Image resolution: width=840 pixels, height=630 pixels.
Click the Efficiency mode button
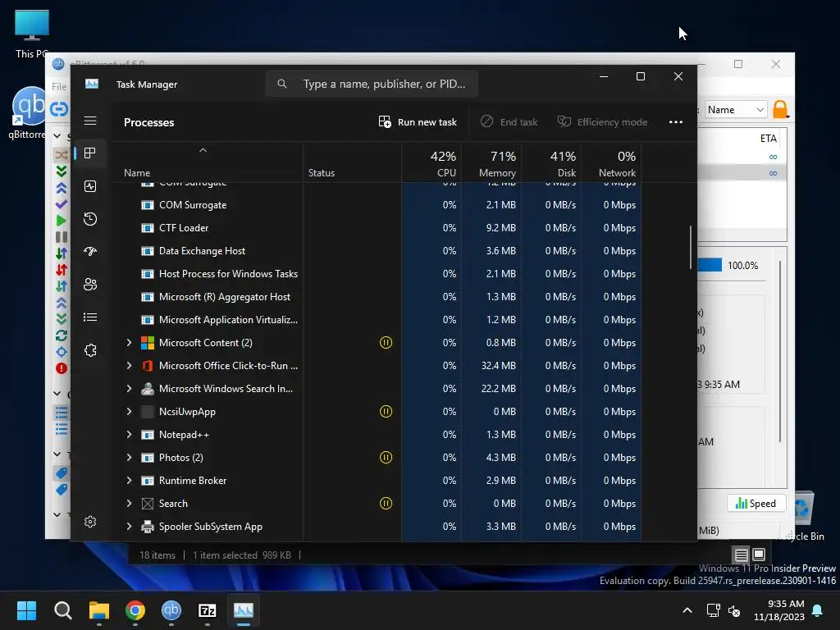tap(603, 122)
